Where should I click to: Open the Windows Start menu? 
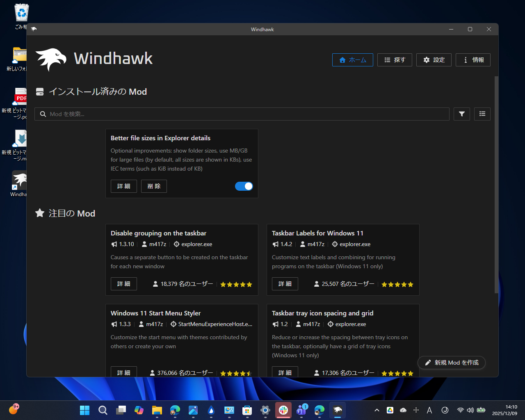click(x=84, y=410)
